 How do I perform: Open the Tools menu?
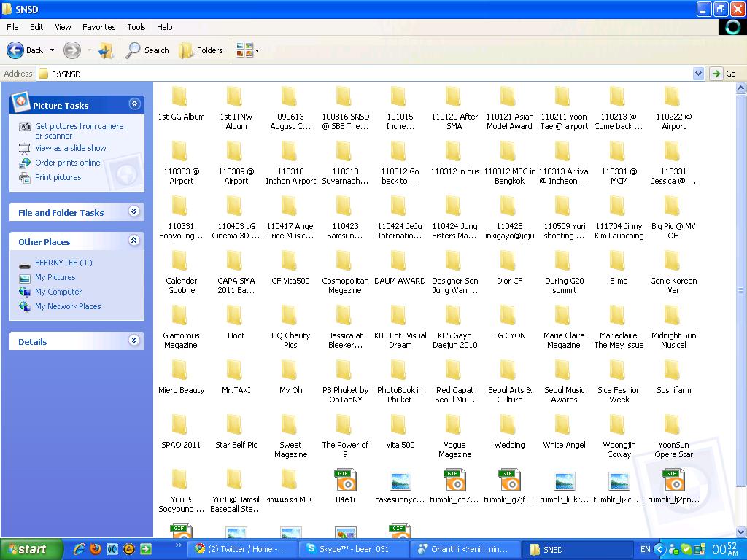tap(136, 27)
